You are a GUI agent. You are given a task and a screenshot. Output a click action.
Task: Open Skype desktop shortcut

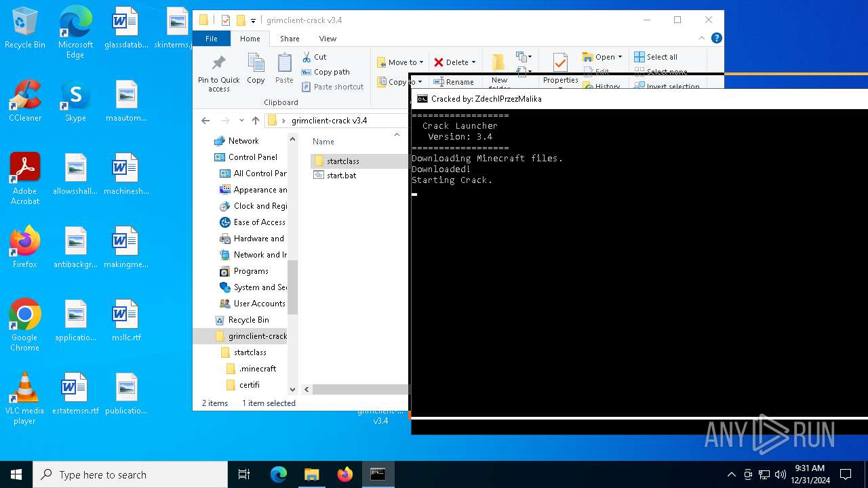coord(75,100)
